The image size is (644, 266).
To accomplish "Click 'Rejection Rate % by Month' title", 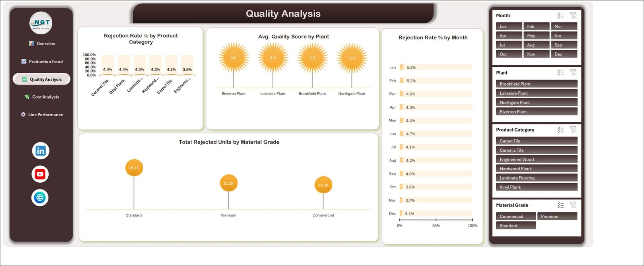I will click(x=433, y=37).
